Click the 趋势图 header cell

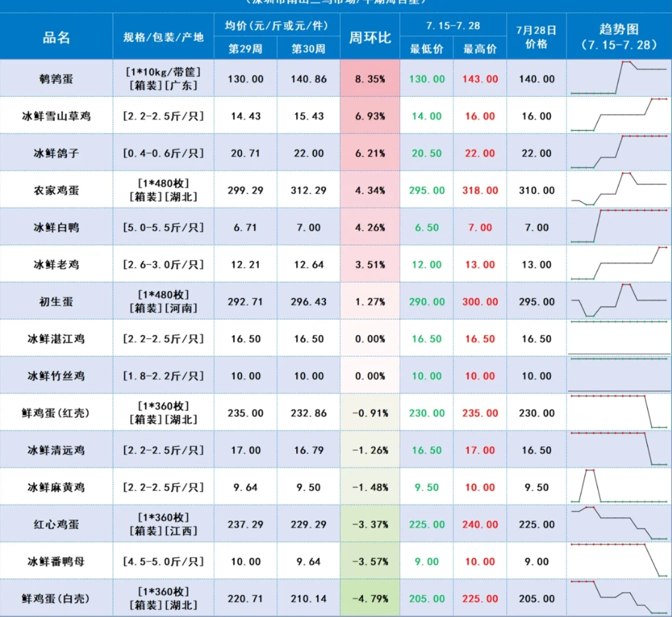pyautogui.click(x=619, y=37)
